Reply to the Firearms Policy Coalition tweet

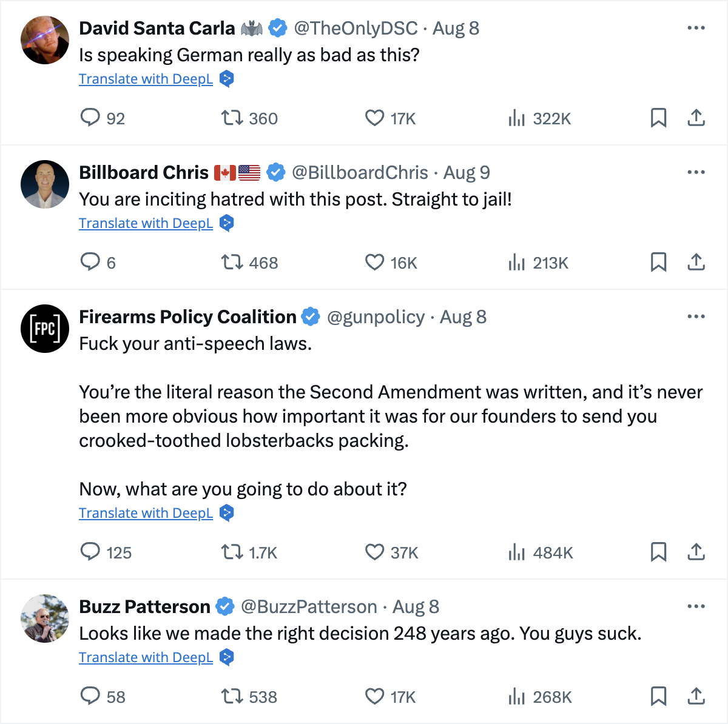[x=90, y=552]
